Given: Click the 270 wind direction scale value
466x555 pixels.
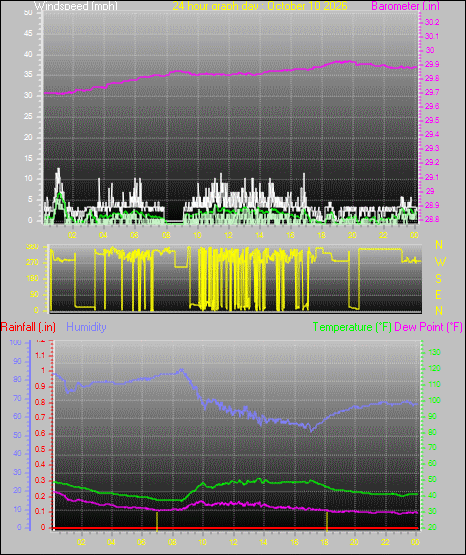Looking at the screenshot, I should tap(32, 263).
